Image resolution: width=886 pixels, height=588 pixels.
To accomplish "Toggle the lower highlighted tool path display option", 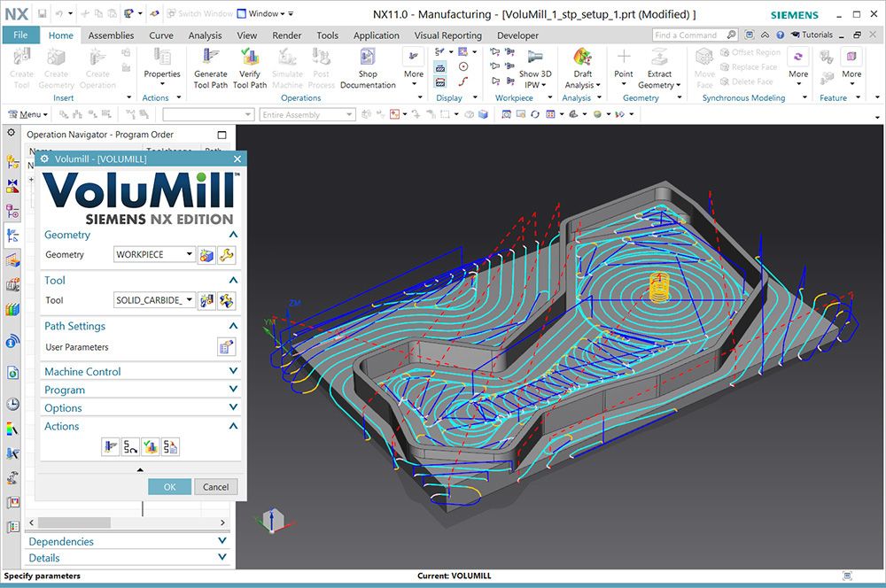I will coord(440,82).
